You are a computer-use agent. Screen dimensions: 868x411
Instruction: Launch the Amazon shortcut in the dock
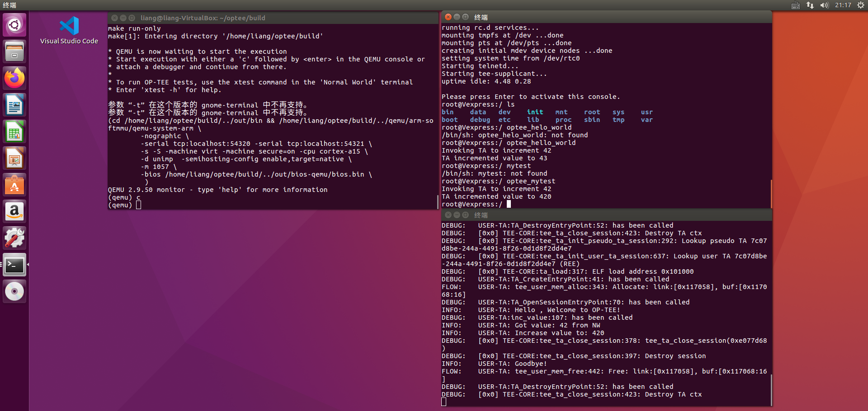tap(14, 211)
